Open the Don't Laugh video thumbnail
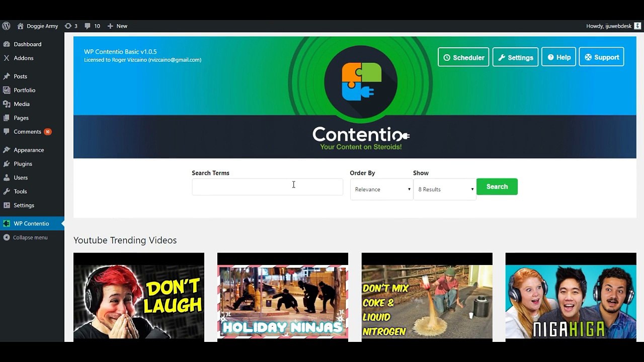Viewport: 644px width, 362px height. pos(139,297)
